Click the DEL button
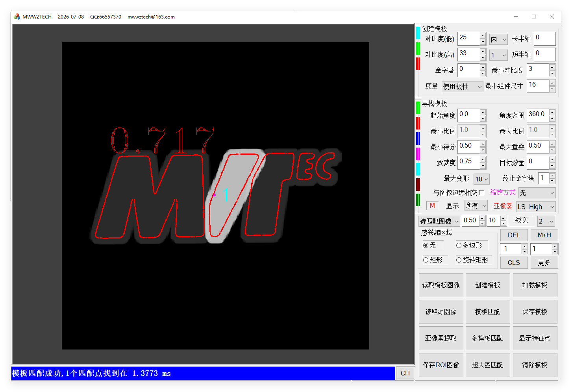 coord(514,235)
